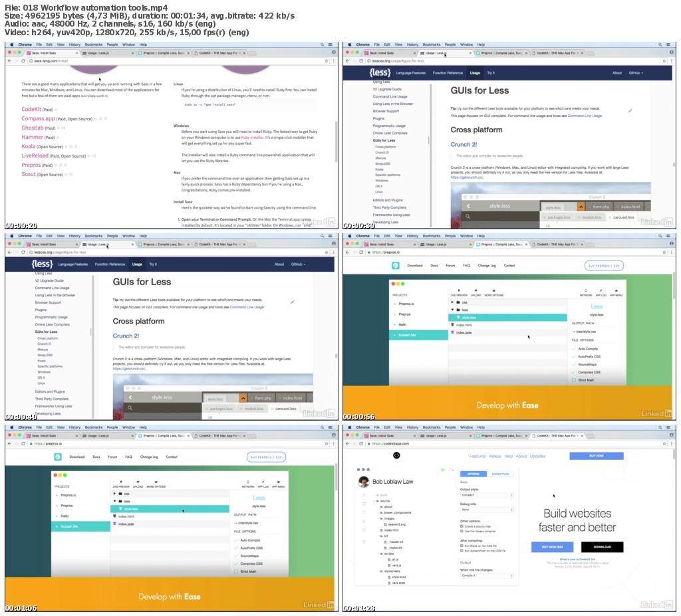The image size is (681, 616).
Task: Open the Apple menu in the 00:01:28 frame
Action: 350,427
